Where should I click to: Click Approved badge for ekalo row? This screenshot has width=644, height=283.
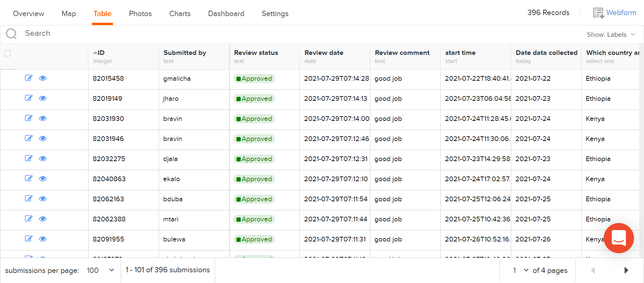(254, 179)
